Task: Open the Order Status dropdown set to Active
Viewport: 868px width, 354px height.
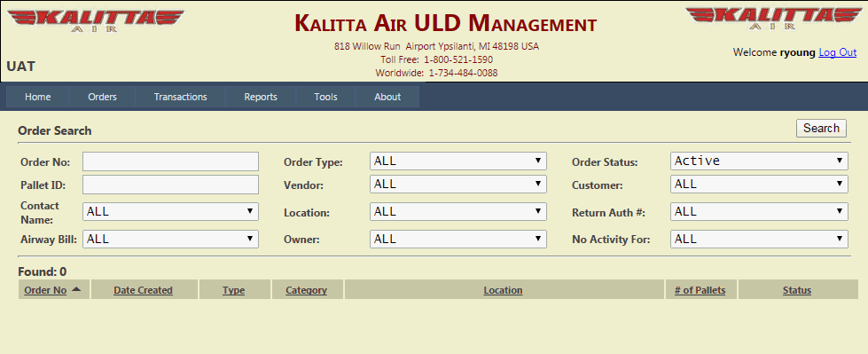Action: point(759,161)
